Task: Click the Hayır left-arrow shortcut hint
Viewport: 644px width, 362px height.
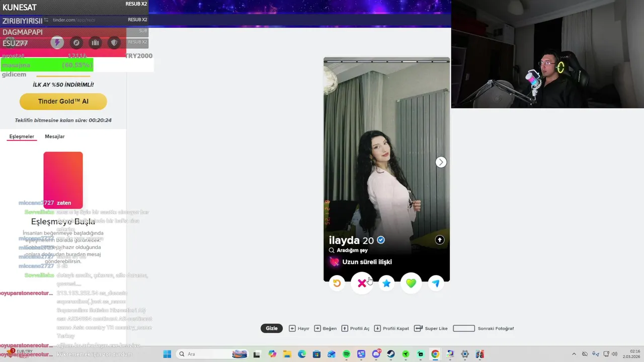Action: [299, 328]
